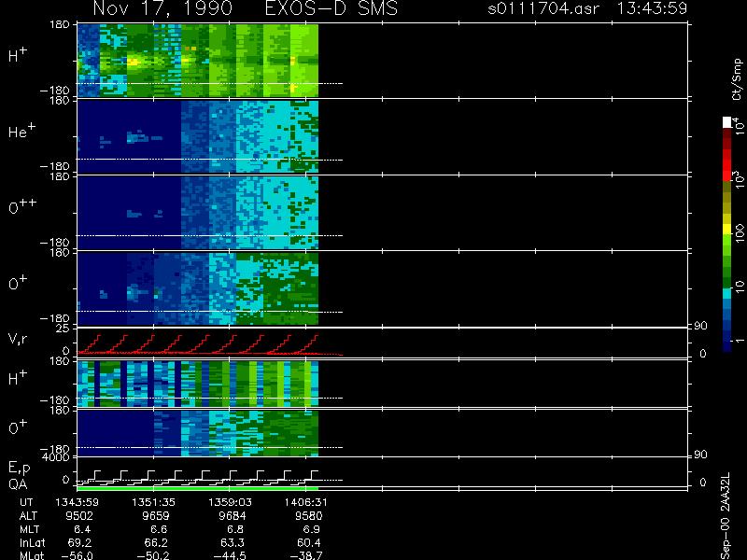The height and width of the screenshot is (560, 747).
Task: Pick the cyan color bar segment
Action: [x=727, y=293]
